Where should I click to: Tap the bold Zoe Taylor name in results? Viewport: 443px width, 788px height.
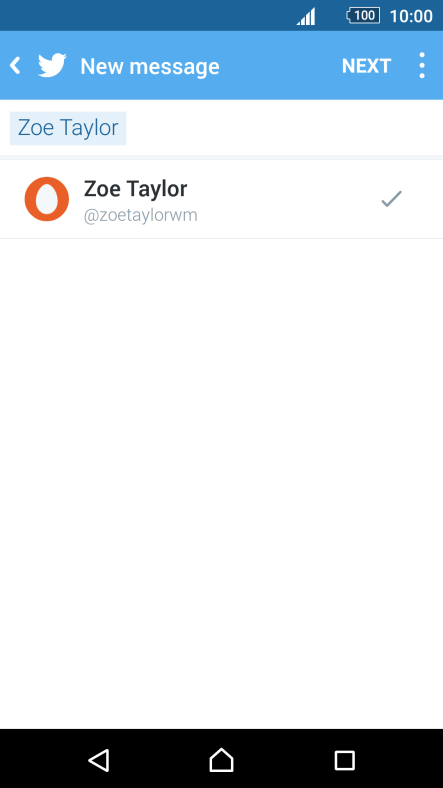click(x=136, y=189)
